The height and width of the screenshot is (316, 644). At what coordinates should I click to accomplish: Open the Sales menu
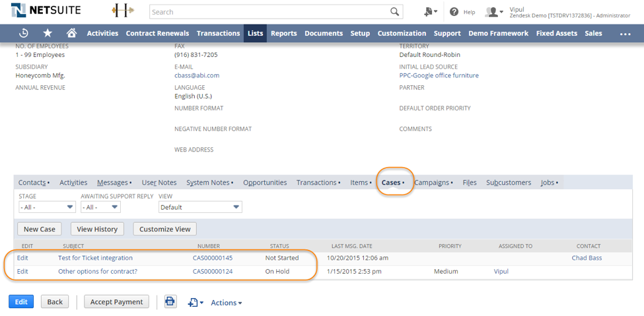593,33
